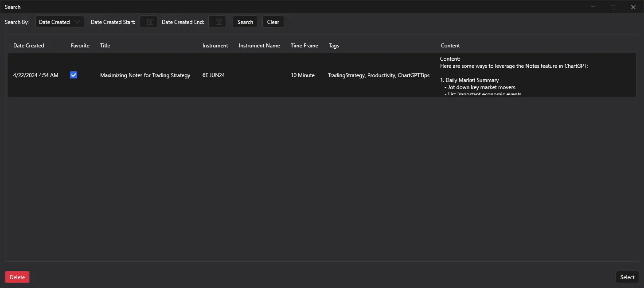Click the Clear button to reset filters

[273, 21]
